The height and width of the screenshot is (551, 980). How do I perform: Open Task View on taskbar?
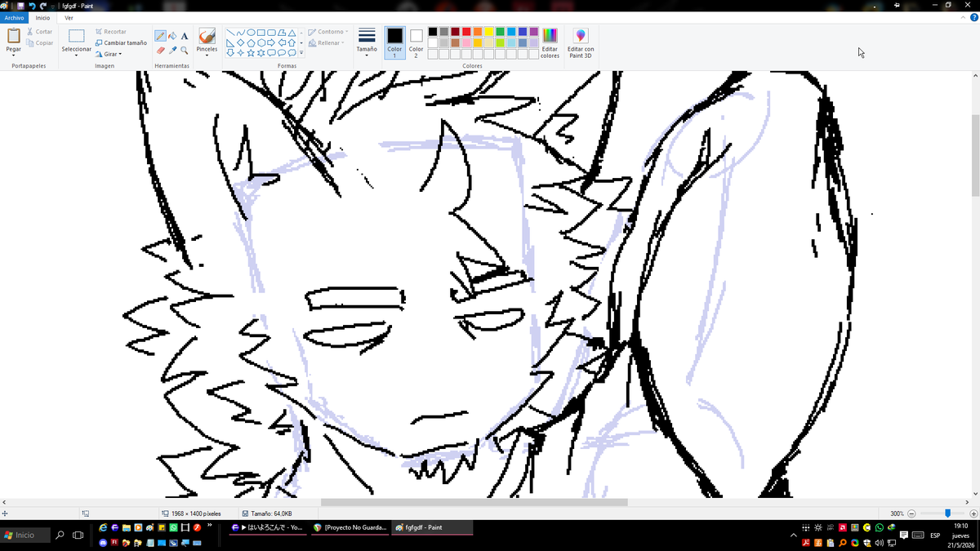78,535
